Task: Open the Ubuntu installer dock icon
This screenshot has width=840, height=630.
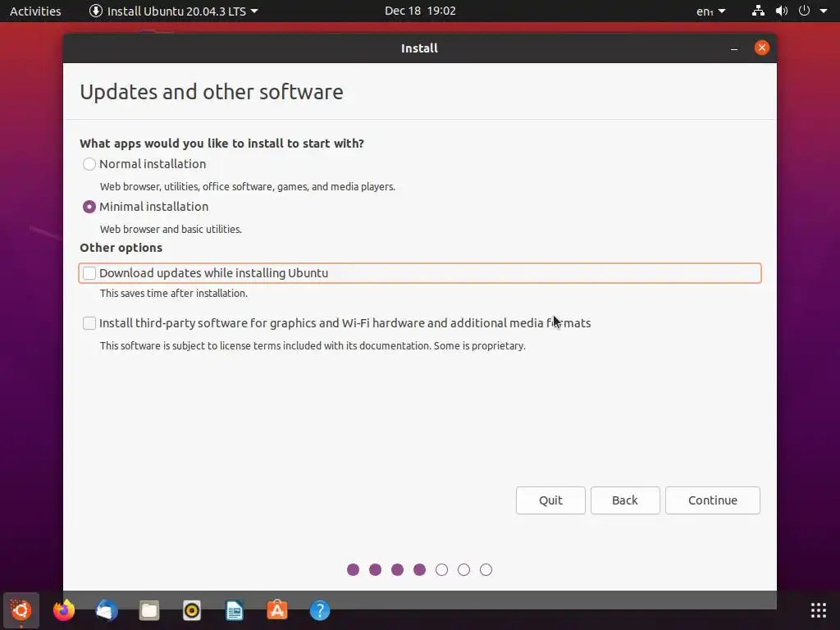Action: coord(21,610)
